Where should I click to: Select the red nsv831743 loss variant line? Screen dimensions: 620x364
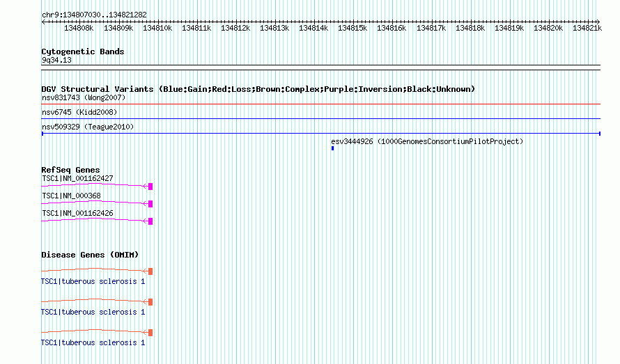(320, 104)
